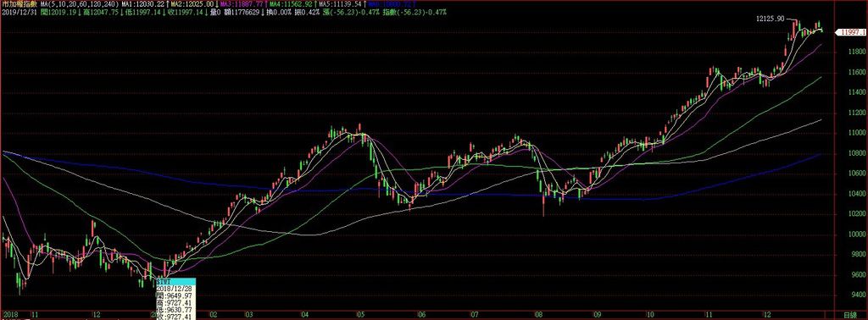868x320 pixels.
Task: Click tooltip low value 低:9630.77
Action: coord(174,310)
